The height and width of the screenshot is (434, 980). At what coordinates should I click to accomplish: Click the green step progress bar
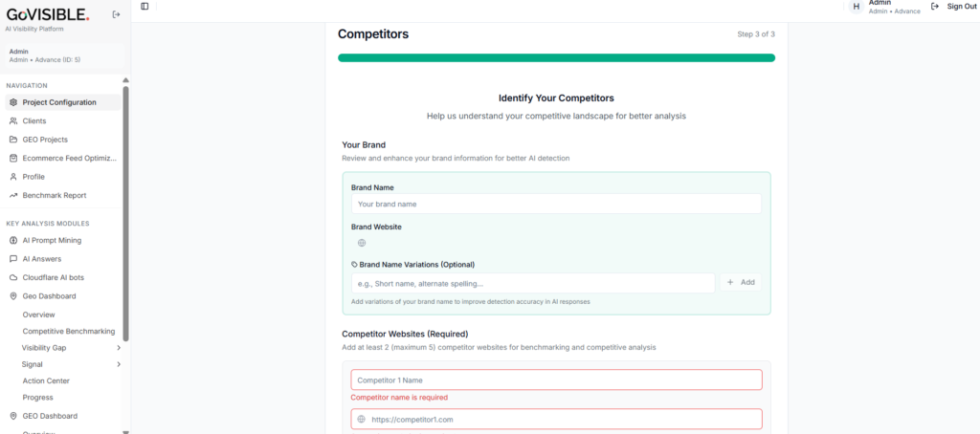click(x=556, y=58)
